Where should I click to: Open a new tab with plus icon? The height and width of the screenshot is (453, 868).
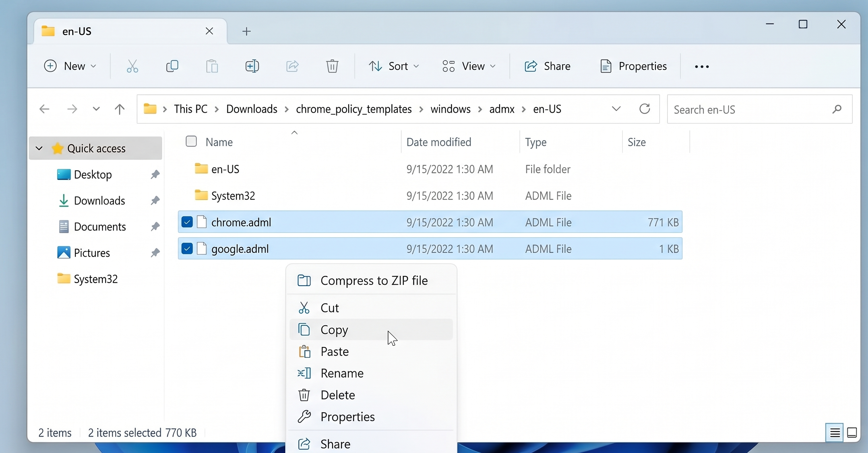246,31
